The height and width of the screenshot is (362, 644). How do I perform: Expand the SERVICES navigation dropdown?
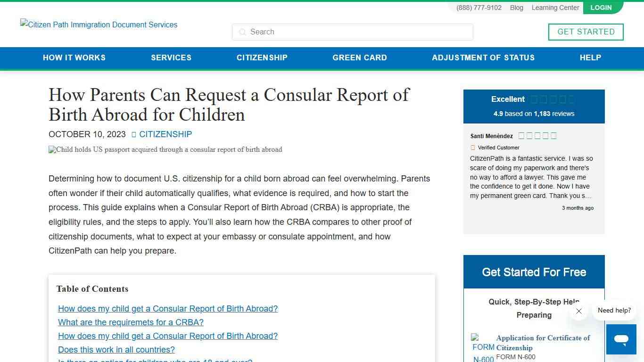171,58
